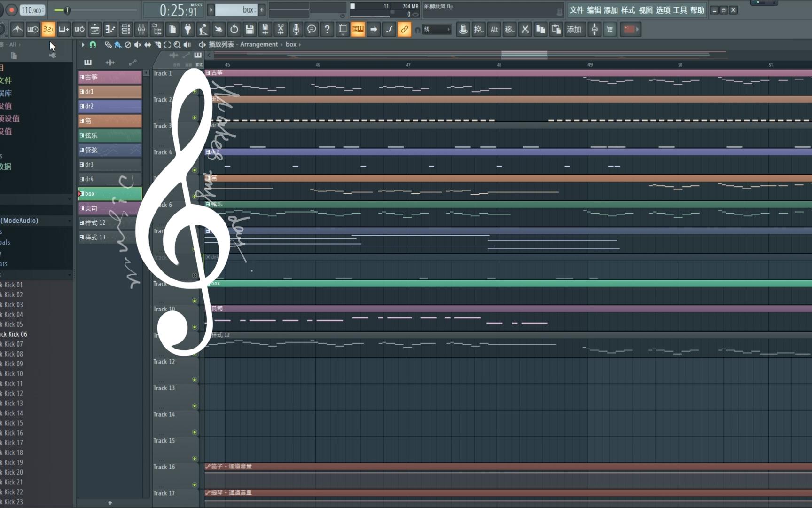Image resolution: width=812 pixels, height=508 pixels.
Task: Mute Track 12 with its green dot
Action: pyautogui.click(x=195, y=380)
